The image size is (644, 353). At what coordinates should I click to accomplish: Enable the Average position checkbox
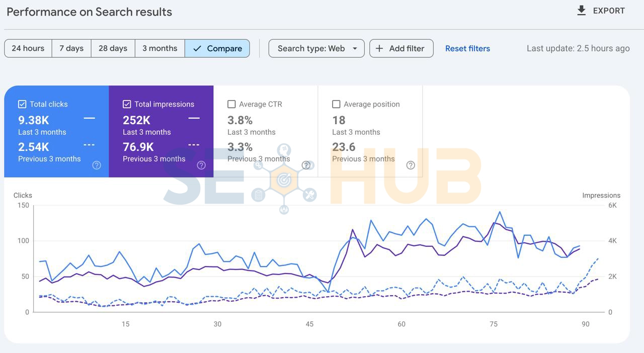click(x=336, y=104)
